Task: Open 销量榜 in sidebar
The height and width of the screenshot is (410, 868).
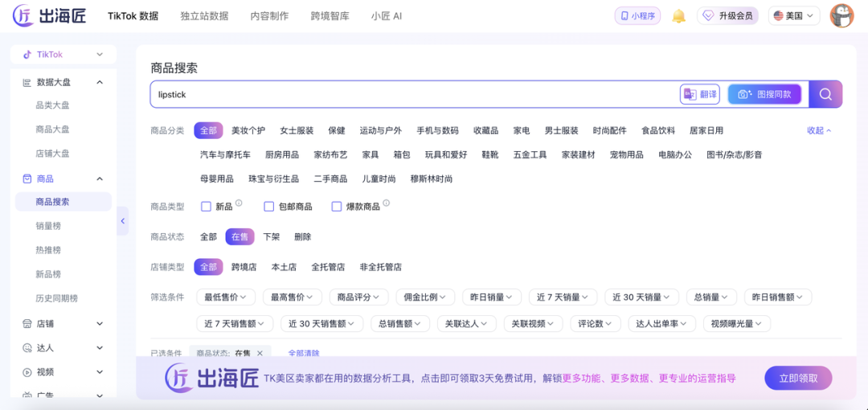Action: 48,226
